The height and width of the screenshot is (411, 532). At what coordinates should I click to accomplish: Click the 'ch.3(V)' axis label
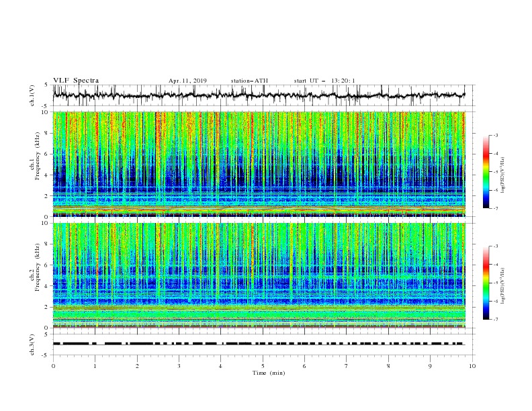coord(32,345)
